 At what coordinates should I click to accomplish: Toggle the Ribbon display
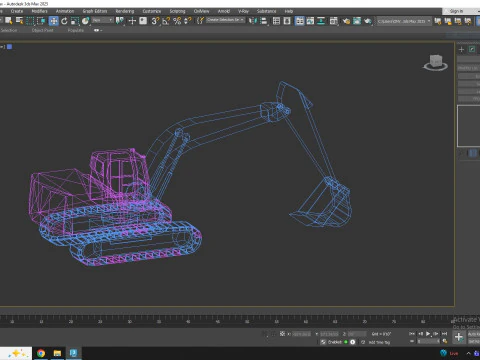tap(300, 21)
